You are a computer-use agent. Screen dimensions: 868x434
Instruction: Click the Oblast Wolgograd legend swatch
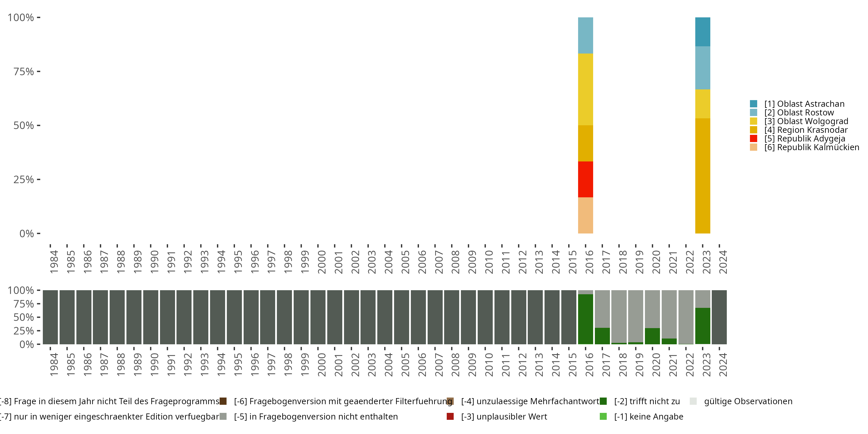(753, 121)
